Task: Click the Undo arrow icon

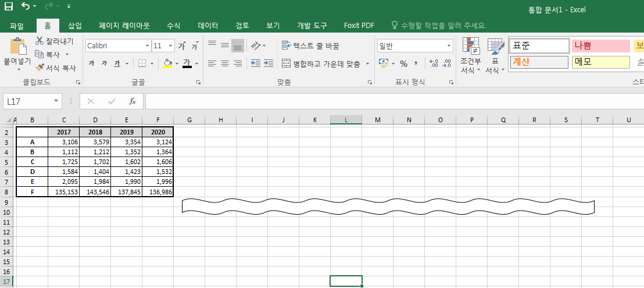Action: pyautogui.click(x=26, y=6)
